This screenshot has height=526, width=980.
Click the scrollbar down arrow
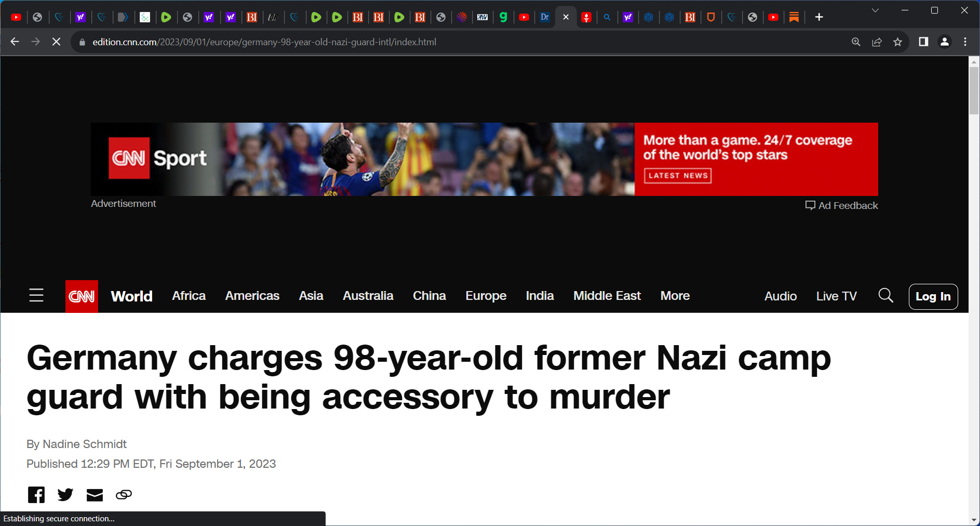coord(974,520)
